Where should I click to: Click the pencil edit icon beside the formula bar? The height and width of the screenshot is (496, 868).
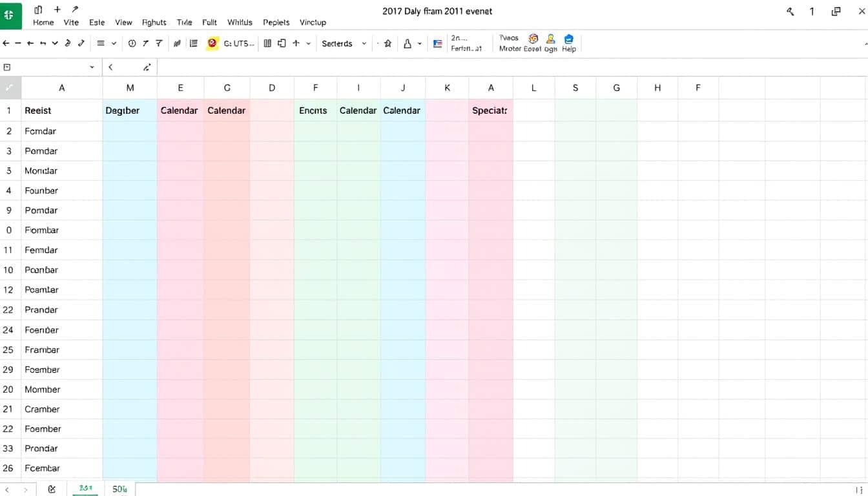coord(147,67)
